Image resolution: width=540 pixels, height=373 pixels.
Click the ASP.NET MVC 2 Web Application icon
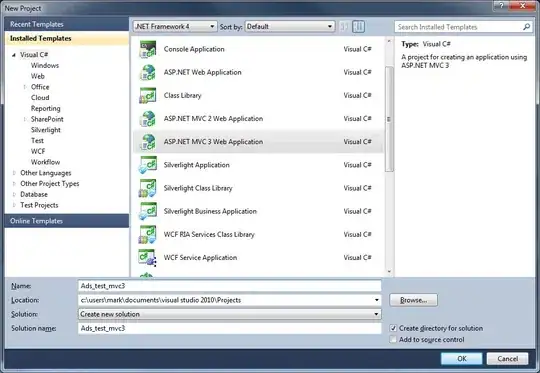[x=148, y=118]
